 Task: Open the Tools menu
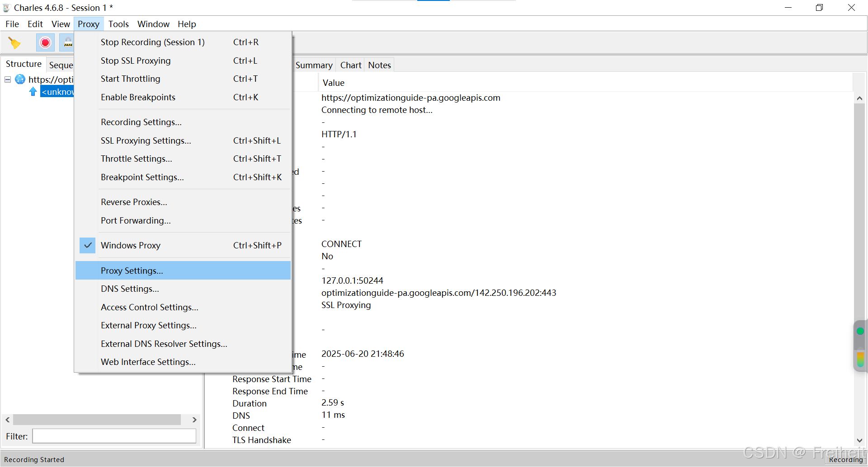(x=118, y=24)
